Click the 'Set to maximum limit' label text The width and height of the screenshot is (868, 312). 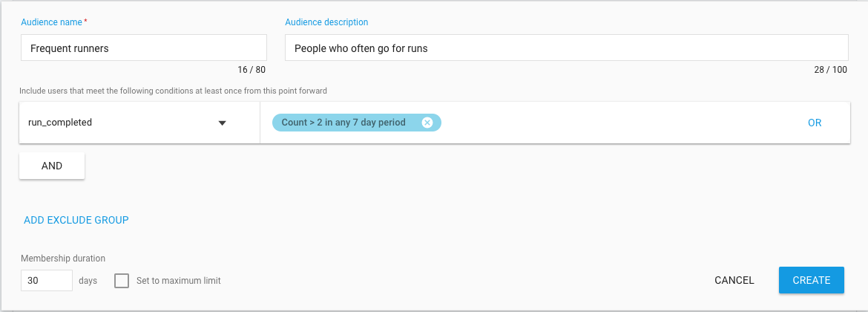[179, 281]
